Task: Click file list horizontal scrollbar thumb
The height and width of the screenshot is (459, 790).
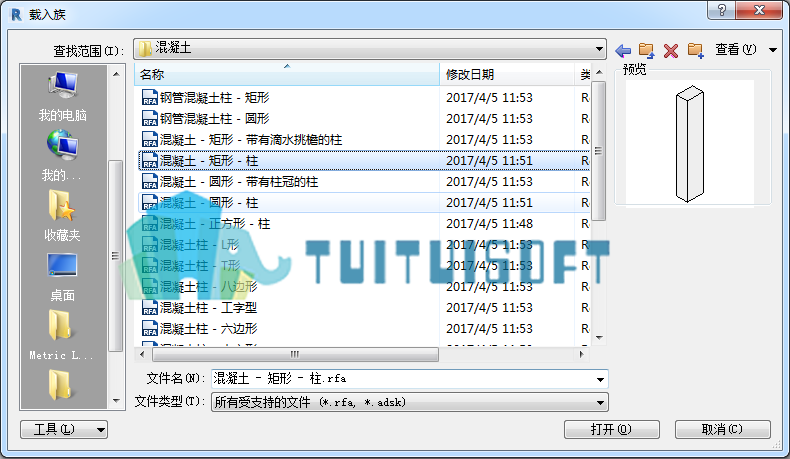Action: pyautogui.click(x=295, y=354)
